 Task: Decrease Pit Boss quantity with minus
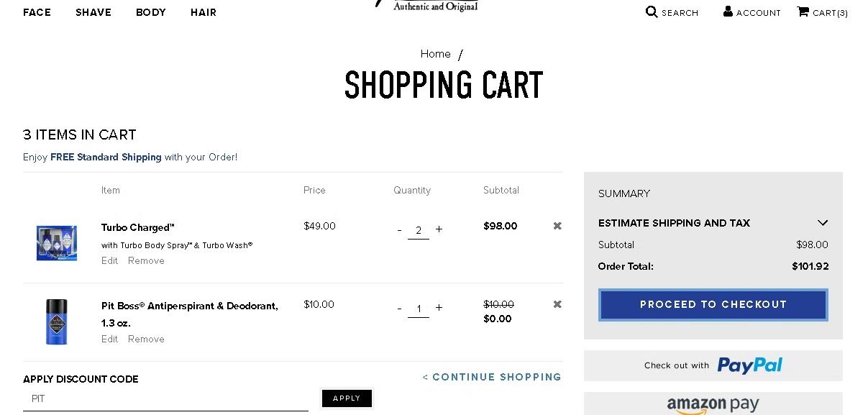399,309
